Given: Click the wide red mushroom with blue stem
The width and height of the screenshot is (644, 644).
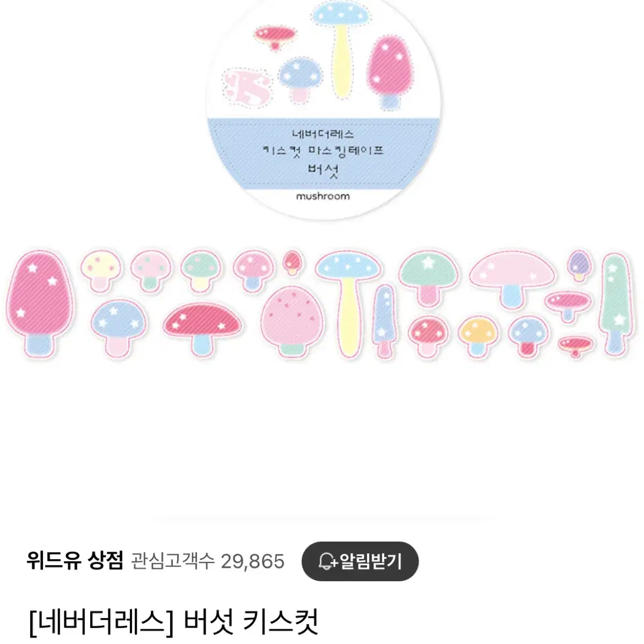Looking at the screenshot, I should tap(202, 328).
